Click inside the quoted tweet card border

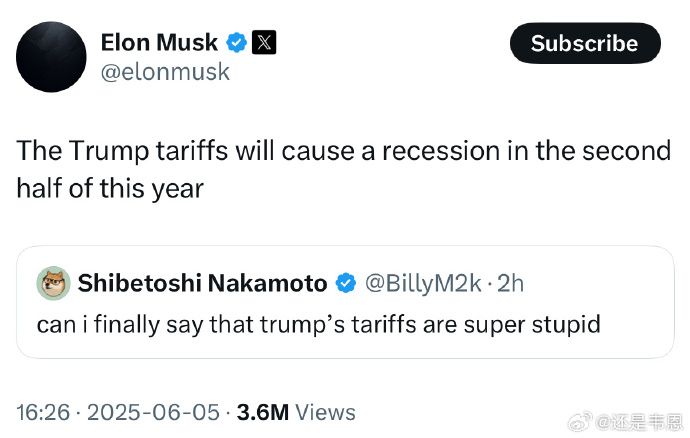[x=345, y=302]
